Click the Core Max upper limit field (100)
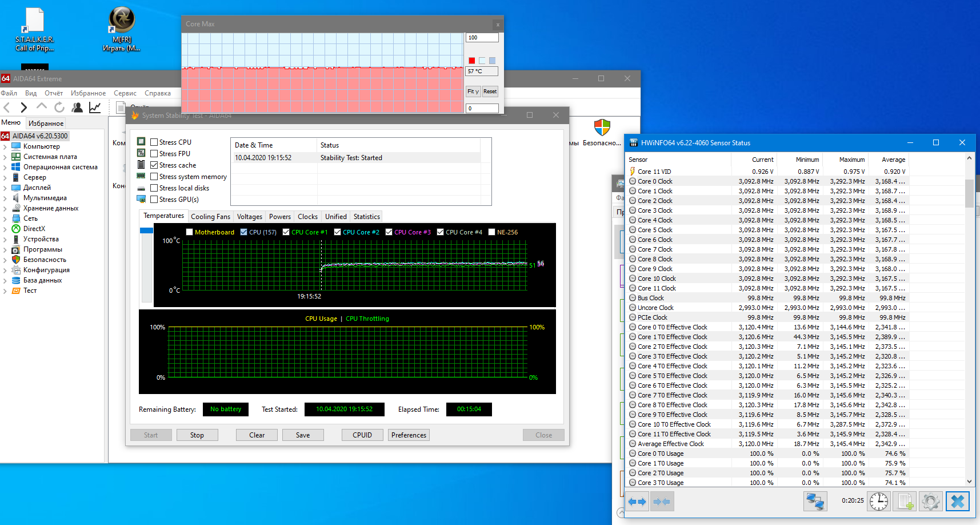The width and height of the screenshot is (980, 525). pyautogui.click(x=482, y=38)
